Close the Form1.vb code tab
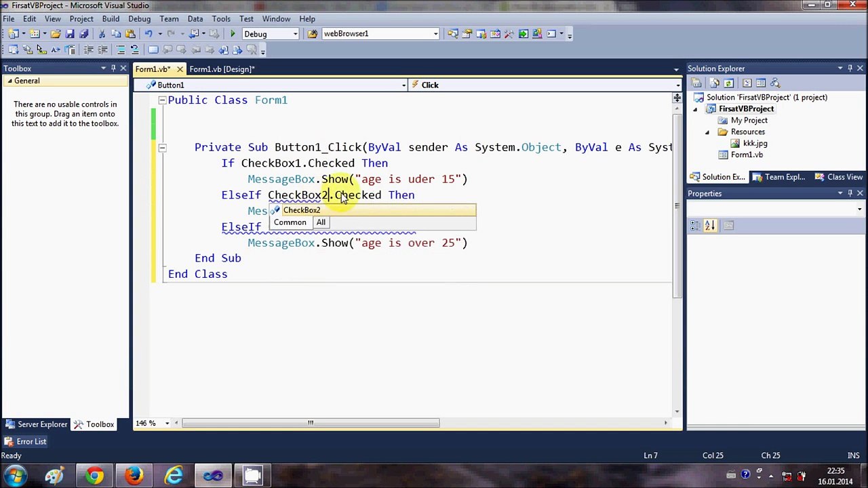The width and height of the screenshot is (868, 488). point(179,69)
